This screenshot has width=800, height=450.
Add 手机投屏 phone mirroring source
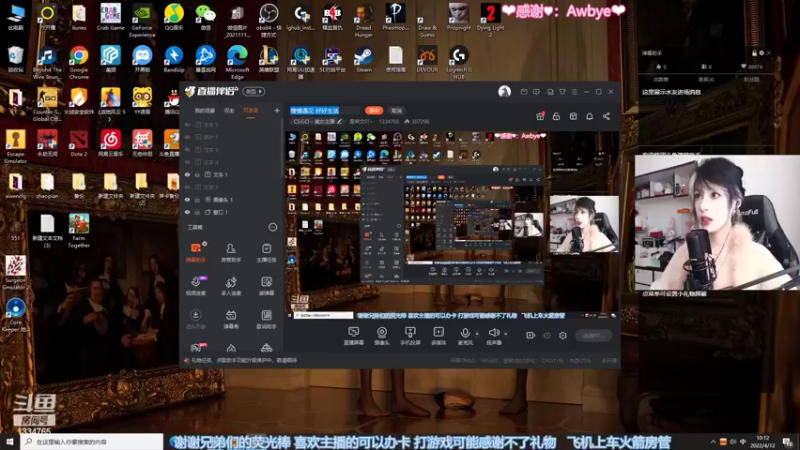click(410, 336)
